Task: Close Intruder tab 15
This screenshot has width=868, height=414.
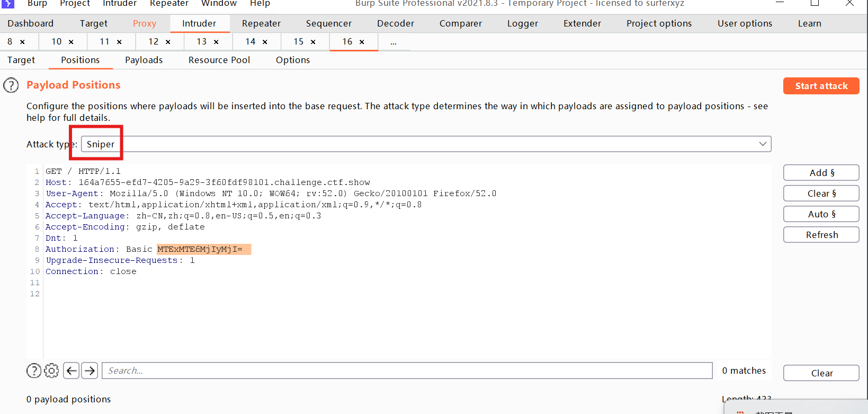Action: tap(313, 42)
